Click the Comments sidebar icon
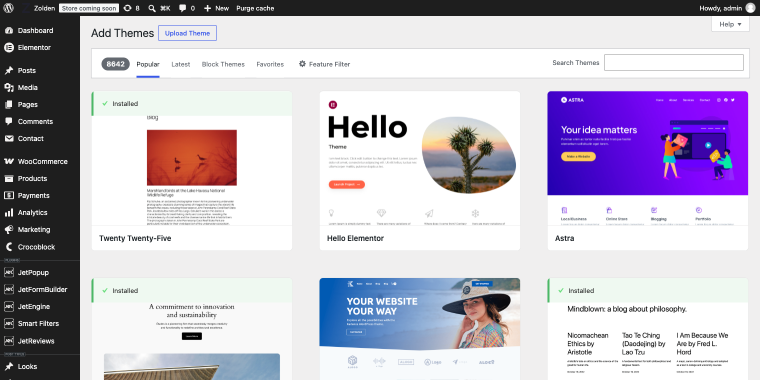 [9, 121]
